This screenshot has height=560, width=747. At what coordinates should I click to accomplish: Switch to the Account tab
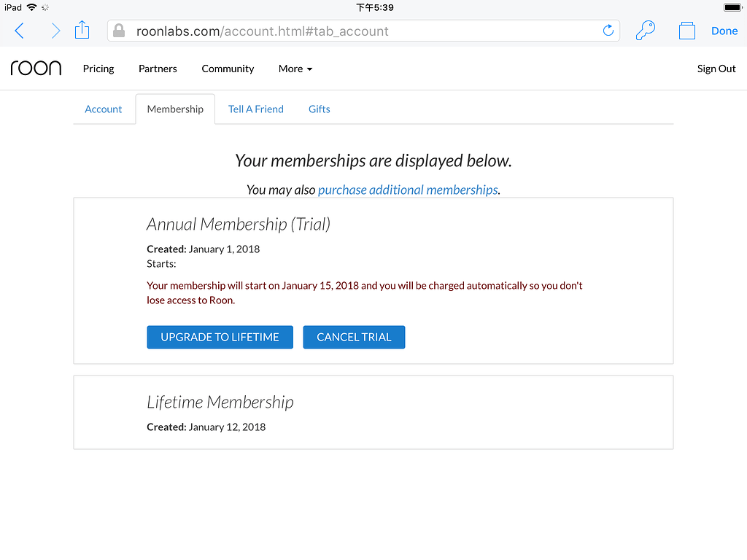[103, 109]
